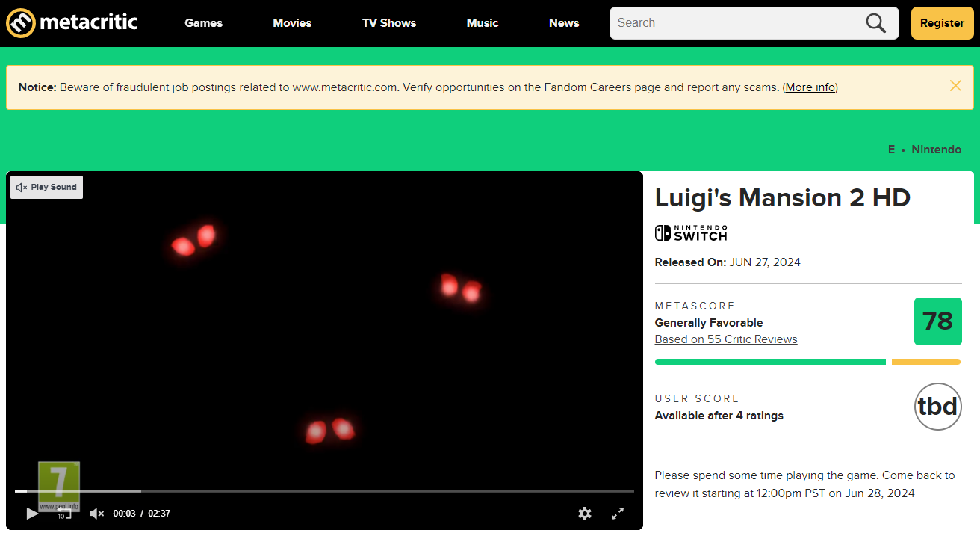The image size is (980, 536).
Task: Click the magnifying glass search icon
Action: point(876,23)
